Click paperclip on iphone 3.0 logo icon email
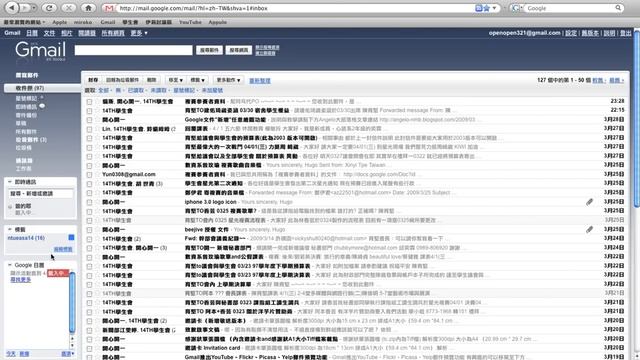 589,202
